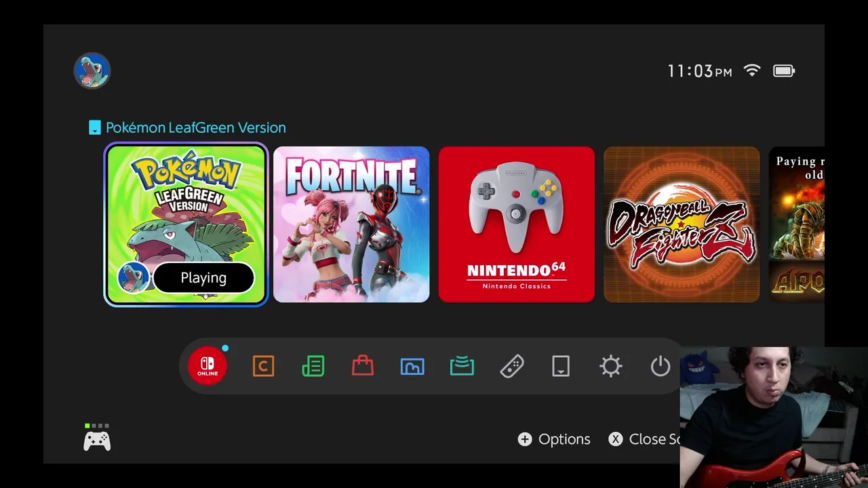
Task: Select the partly visible rightmost game tile
Action: [797, 224]
